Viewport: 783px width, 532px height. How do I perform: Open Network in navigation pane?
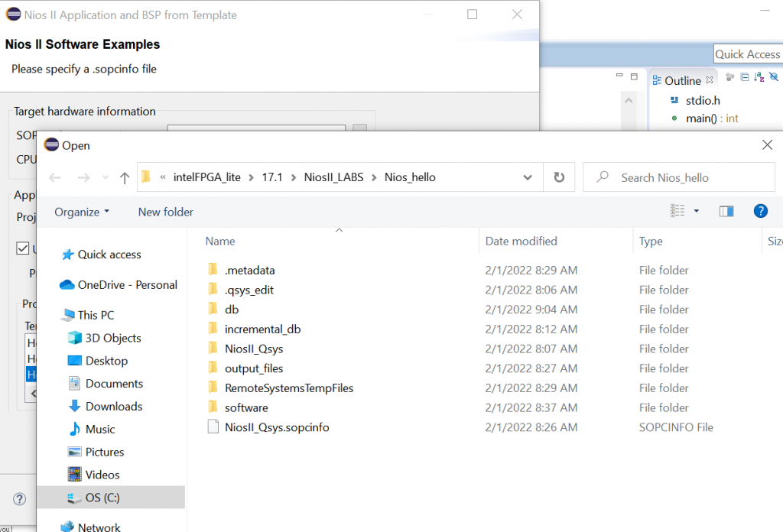point(99,527)
